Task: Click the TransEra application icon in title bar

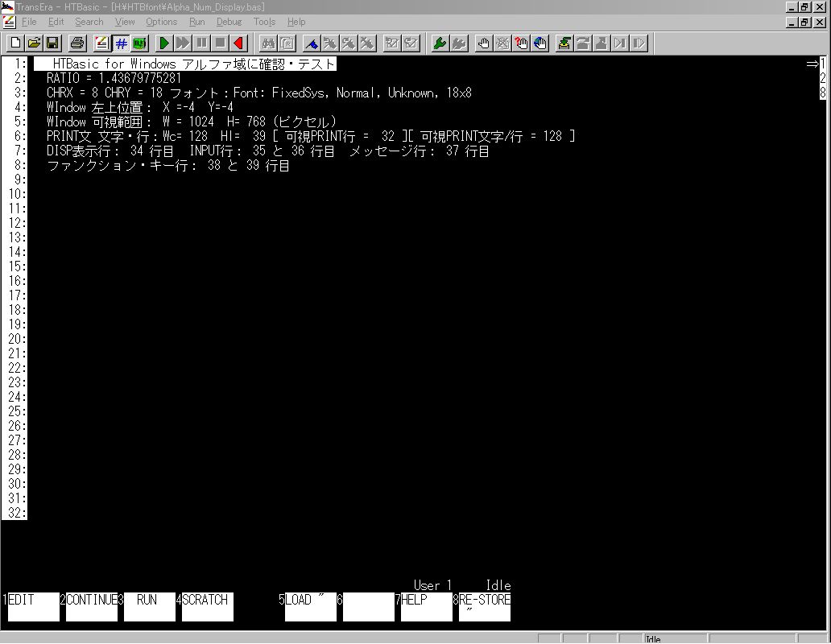Action: coord(7,7)
